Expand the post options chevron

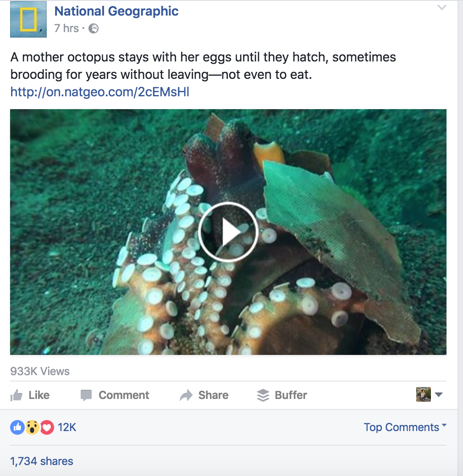(441, 8)
